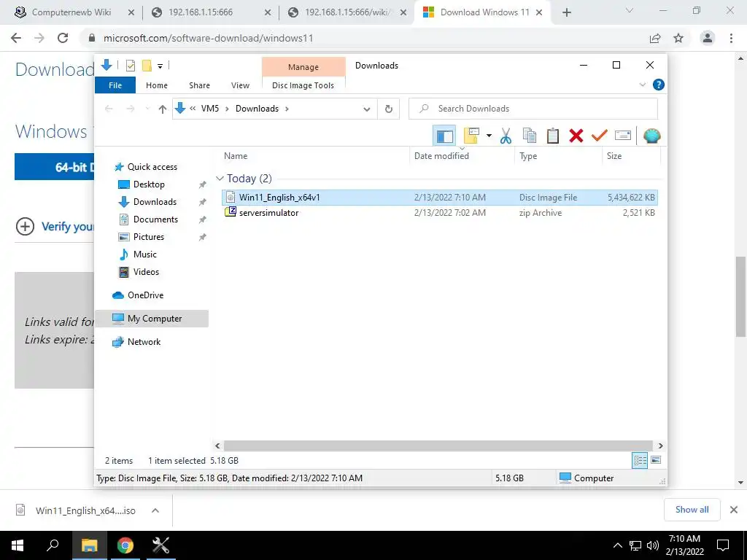
Task: Click the Paste clipboard toolbar icon
Action: point(553,136)
